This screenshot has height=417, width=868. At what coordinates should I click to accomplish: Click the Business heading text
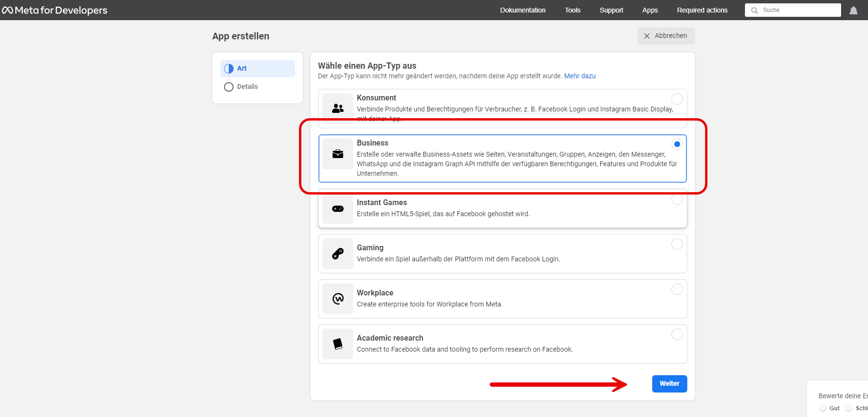coord(372,143)
